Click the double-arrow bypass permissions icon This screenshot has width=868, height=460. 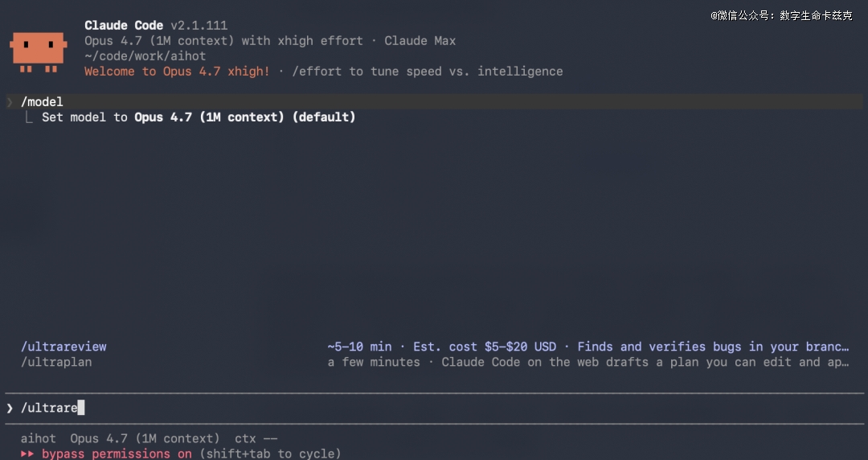[27, 454]
